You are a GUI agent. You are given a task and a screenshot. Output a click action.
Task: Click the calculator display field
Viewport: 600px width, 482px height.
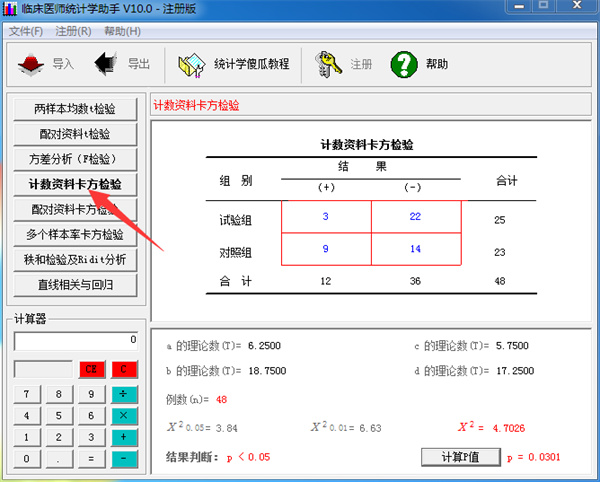click(76, 341)
